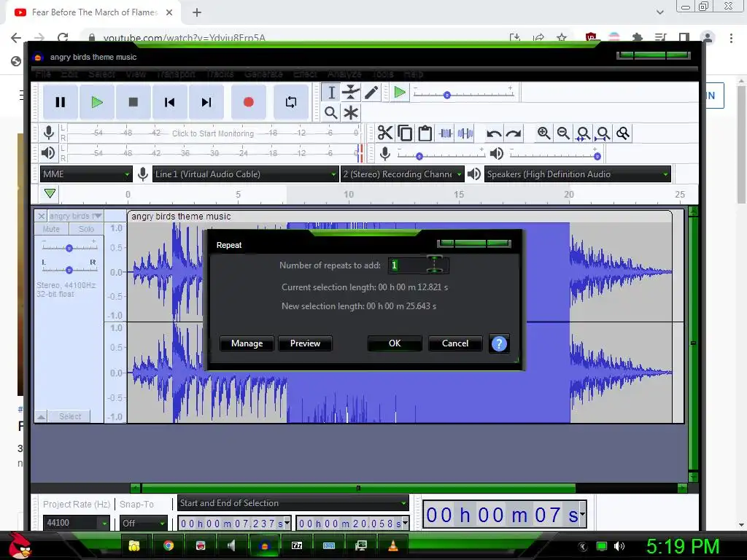Close the angry birds track with X
The image size is (747, 560).
pyautogui.click(x=42, y=216)
